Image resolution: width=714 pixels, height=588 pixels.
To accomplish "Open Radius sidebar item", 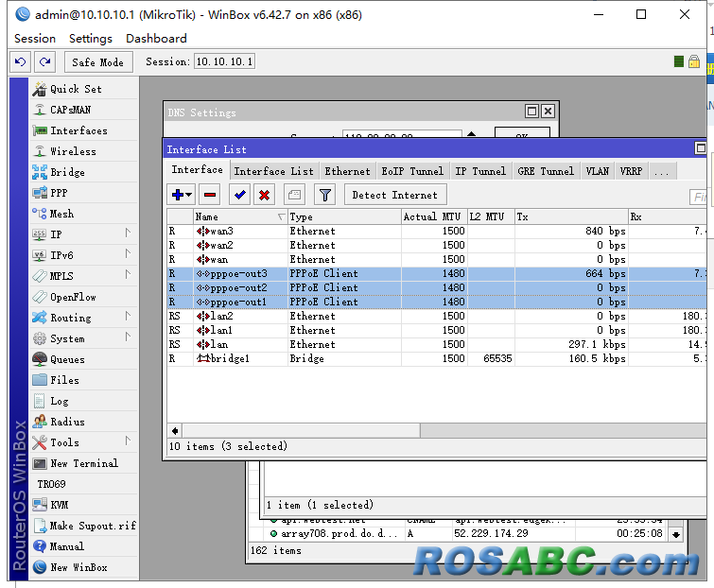I will (84, 422).
